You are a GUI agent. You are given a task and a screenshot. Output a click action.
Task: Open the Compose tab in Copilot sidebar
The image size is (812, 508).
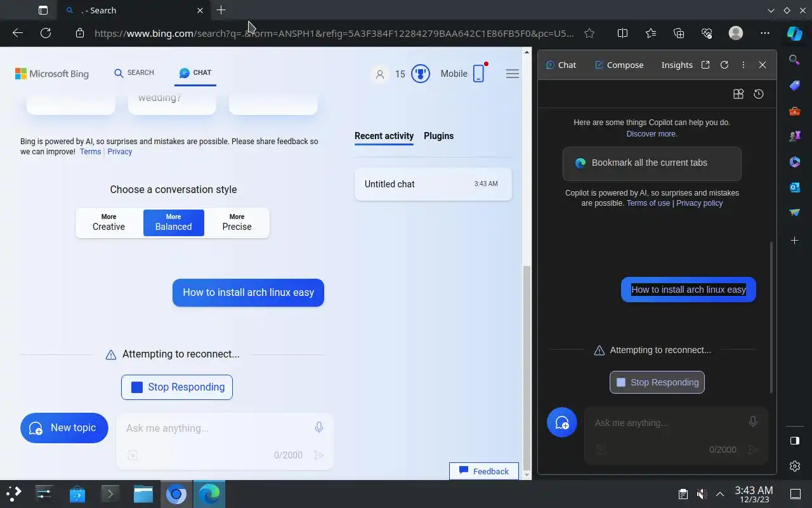619,65
